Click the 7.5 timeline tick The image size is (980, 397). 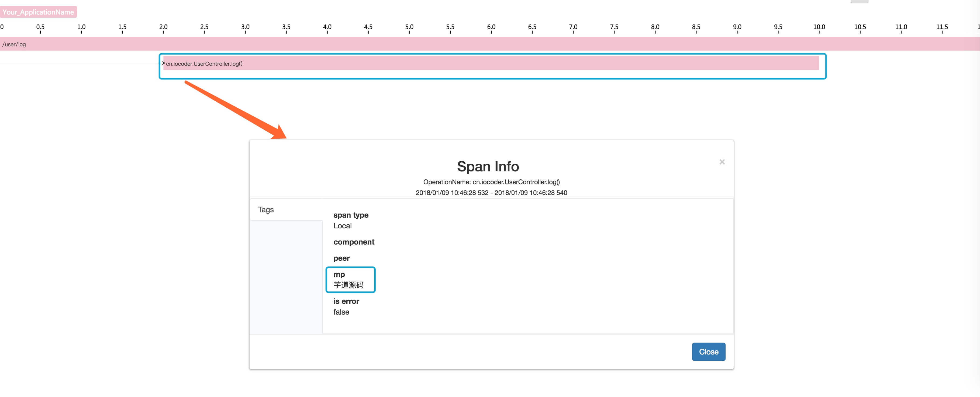pyautogui.click(x=614, y=27)
